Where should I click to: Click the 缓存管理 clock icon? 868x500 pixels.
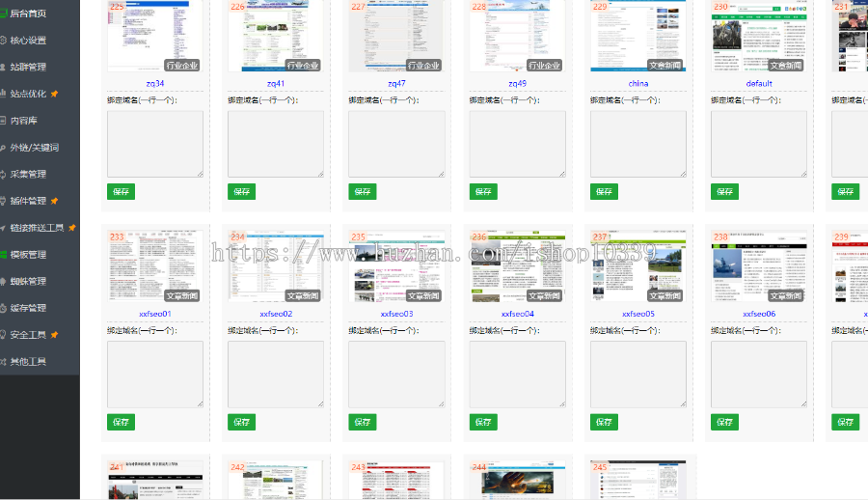4,308
